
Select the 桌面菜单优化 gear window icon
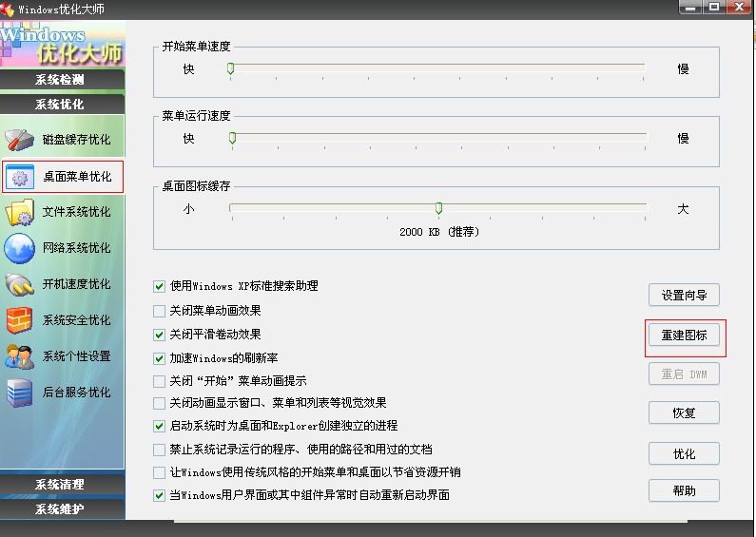point(20,178)
